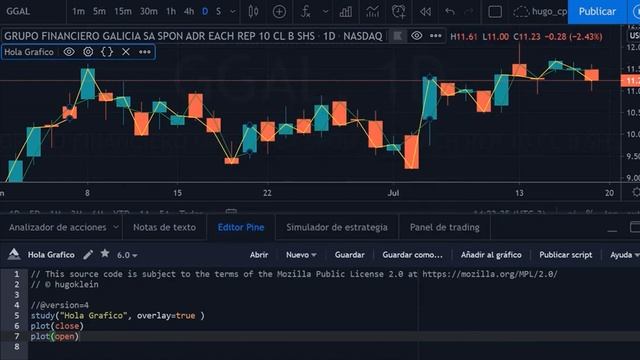Open the 6.0 version dropdown
This screenshot has width=640, height=360.
tap(127, 255)
